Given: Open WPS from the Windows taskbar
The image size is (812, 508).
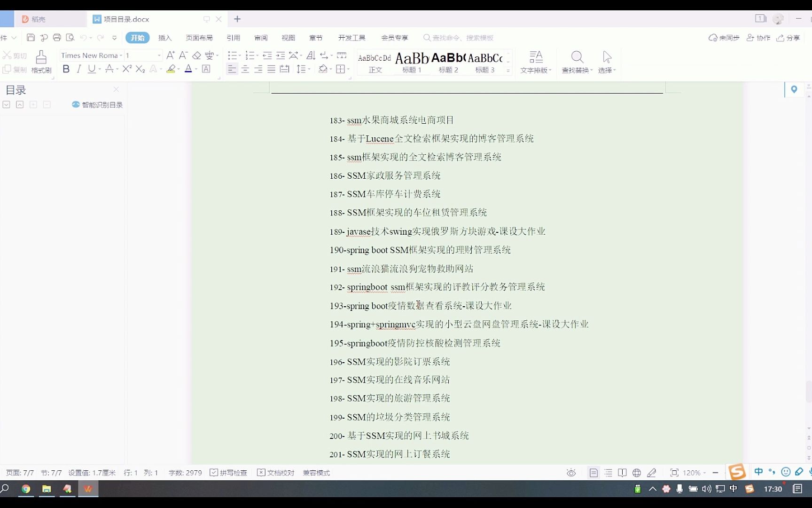Looking at the screenshot, I should (87, 489).
